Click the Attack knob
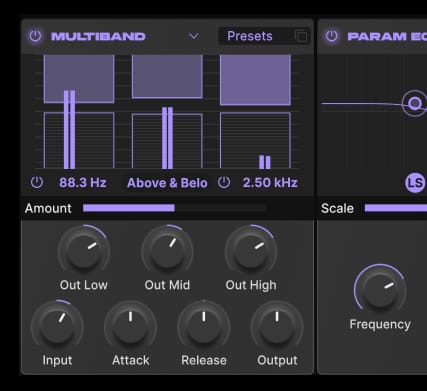This screenshot has width=427, height=391. [130, 326]
